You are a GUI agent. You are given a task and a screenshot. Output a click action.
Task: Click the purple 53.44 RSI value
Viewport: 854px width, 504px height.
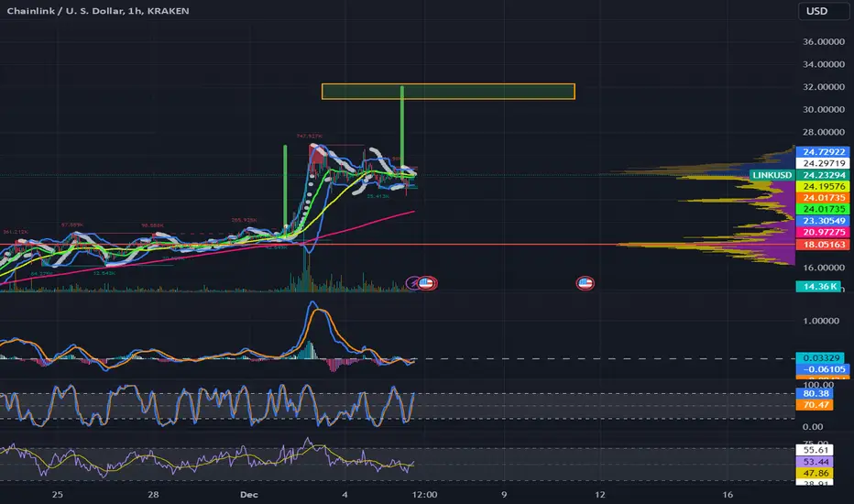pyautogui.click(x=815, y=462)
